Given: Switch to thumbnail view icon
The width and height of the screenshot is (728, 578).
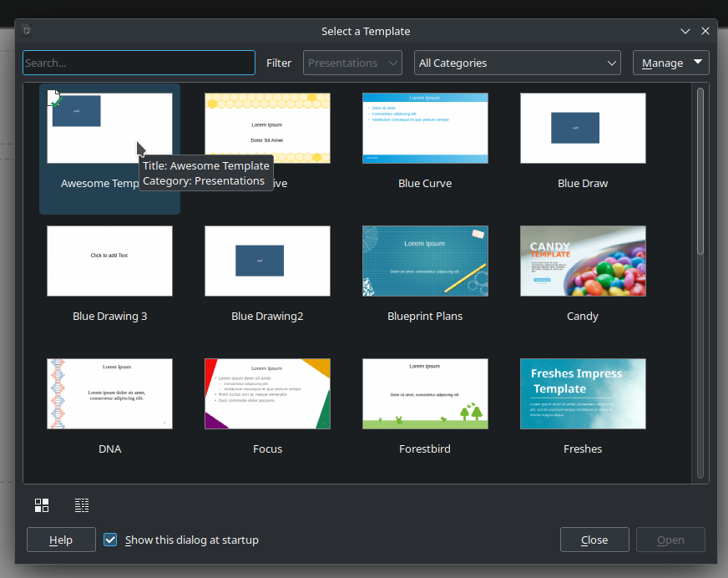Looking at the screenshot, I should [x=42, y=505].
